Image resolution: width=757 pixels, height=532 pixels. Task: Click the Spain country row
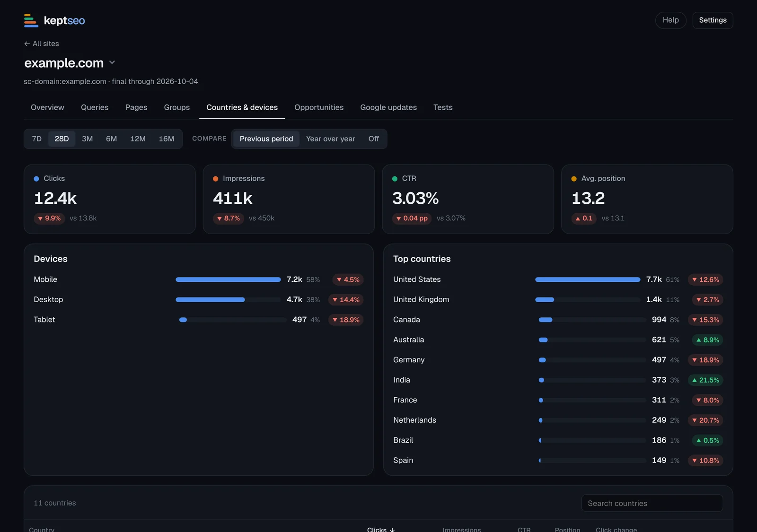pyautogui.click(x=558, y=460)
